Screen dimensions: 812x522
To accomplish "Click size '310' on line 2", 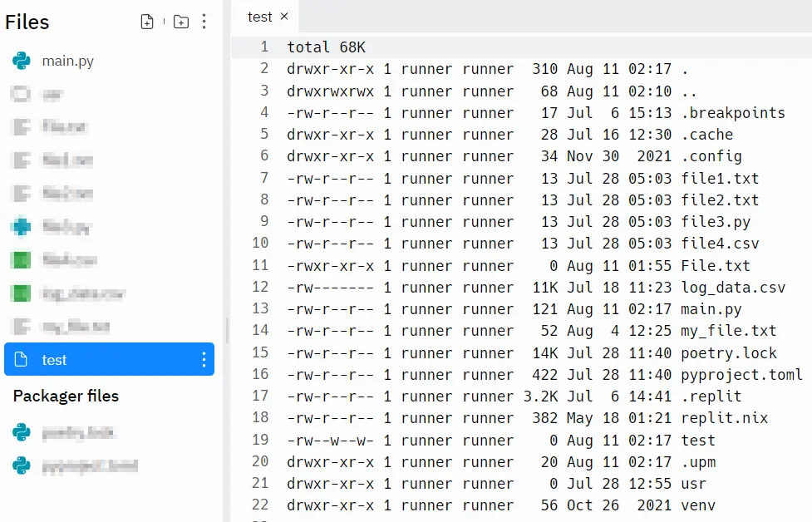I will 544,69.
